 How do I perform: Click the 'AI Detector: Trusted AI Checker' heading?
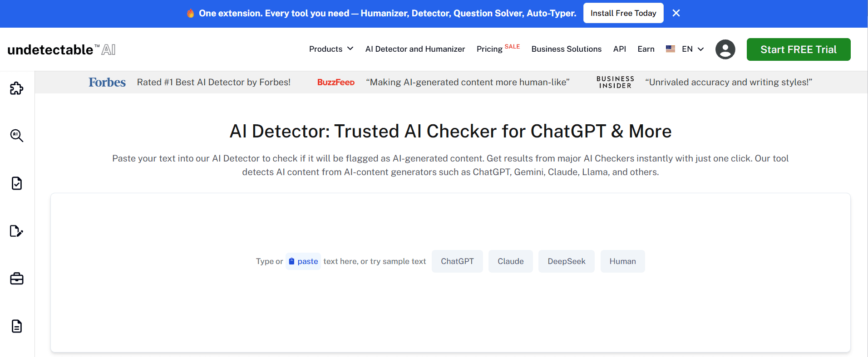450,131
